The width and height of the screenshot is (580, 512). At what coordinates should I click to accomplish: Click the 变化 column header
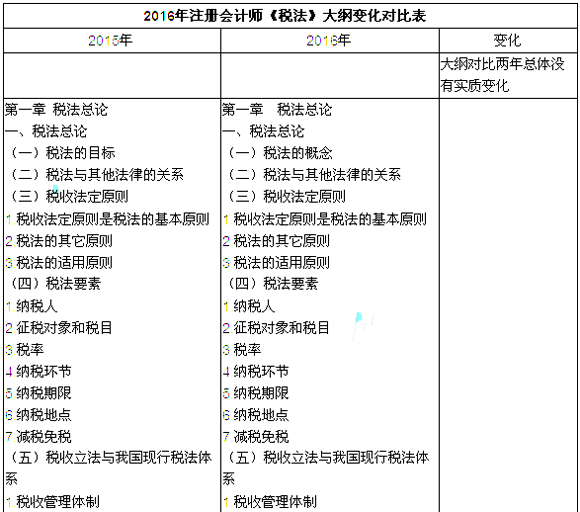507,40
